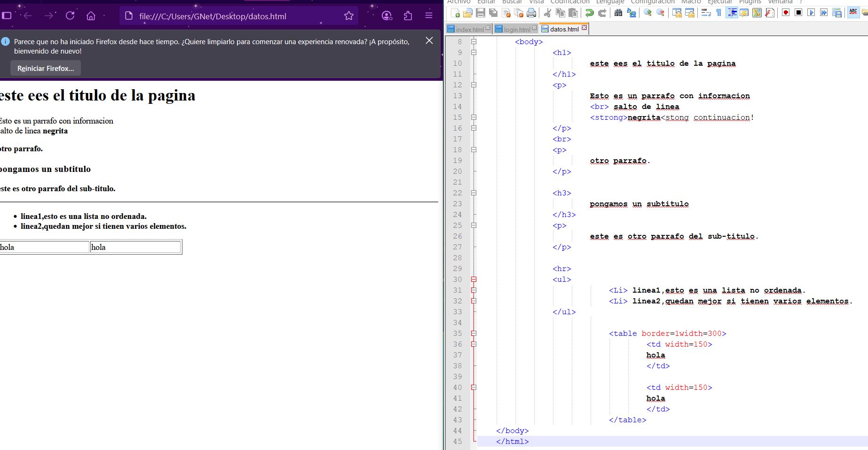Reload the page in Firefox
868x450 pixels.
coord(70,16)
